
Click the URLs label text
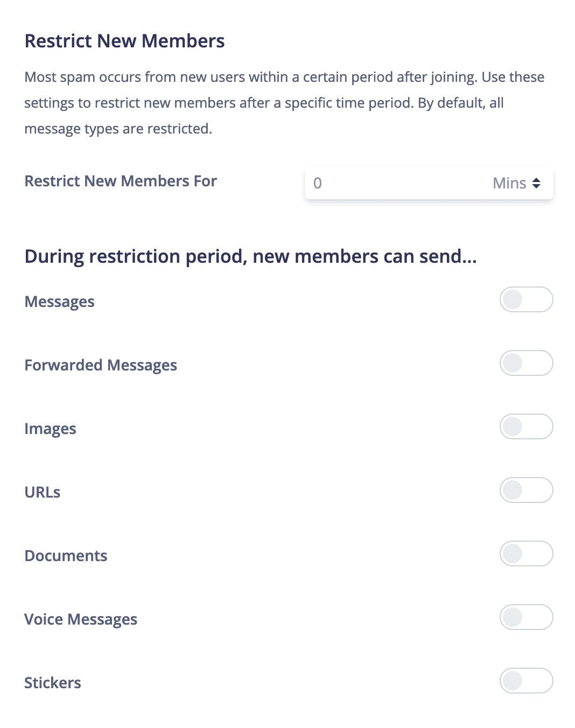click(x=43, y=492)
